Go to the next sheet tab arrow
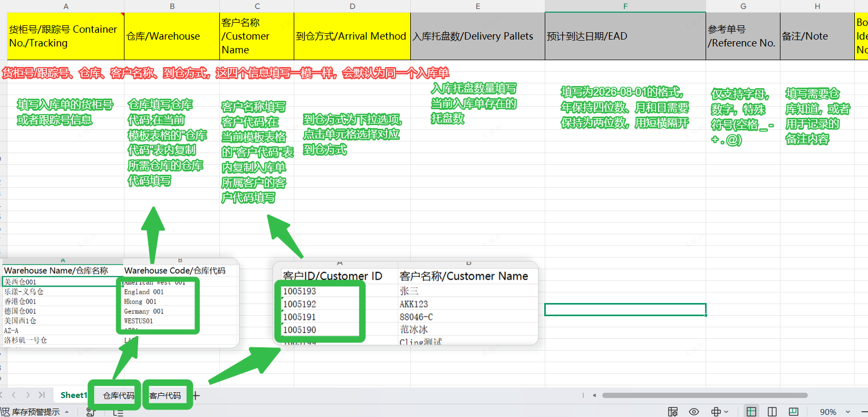This screenshot has height=417, width=868. 27,395
